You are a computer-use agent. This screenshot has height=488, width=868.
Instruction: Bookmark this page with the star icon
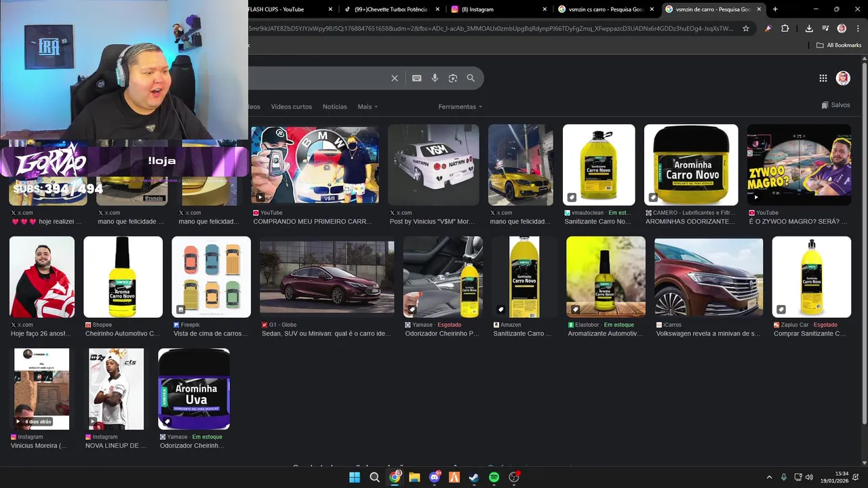(746, 28)
